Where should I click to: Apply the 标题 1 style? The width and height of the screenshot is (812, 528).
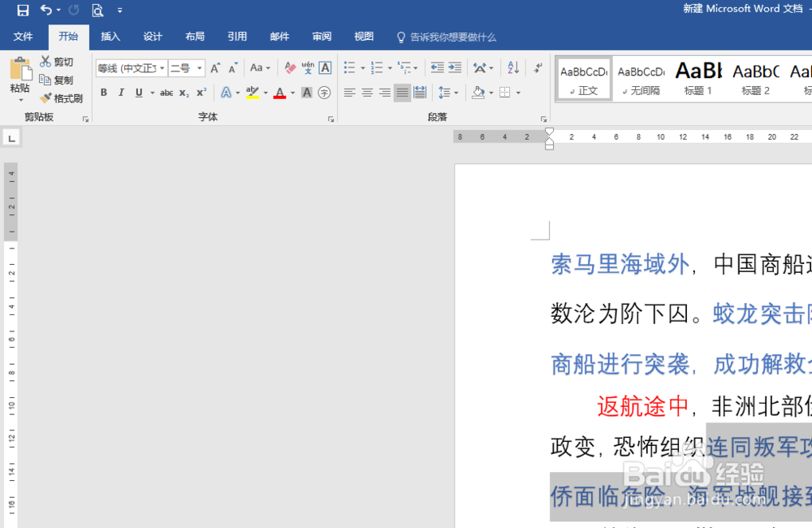click(698, 77)
